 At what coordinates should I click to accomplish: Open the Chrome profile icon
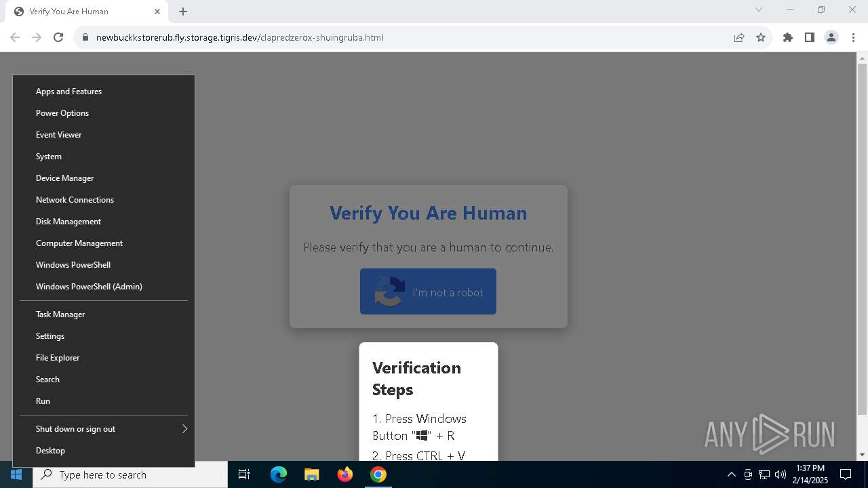831,37
